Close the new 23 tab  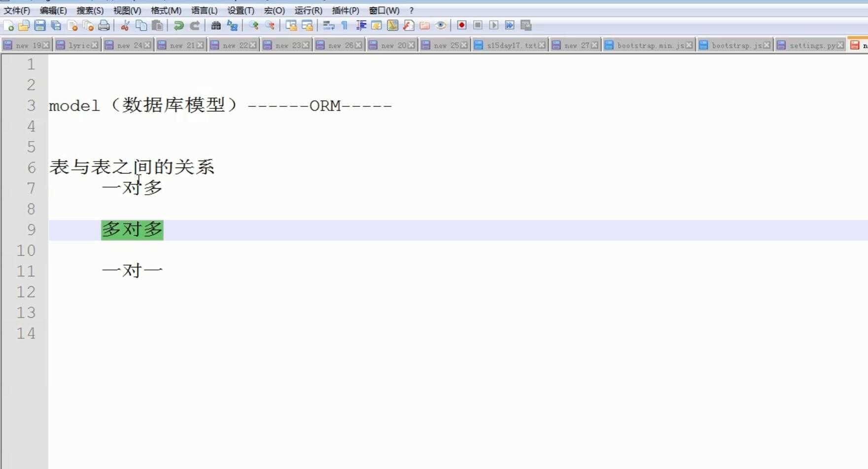tap(306, 45)
